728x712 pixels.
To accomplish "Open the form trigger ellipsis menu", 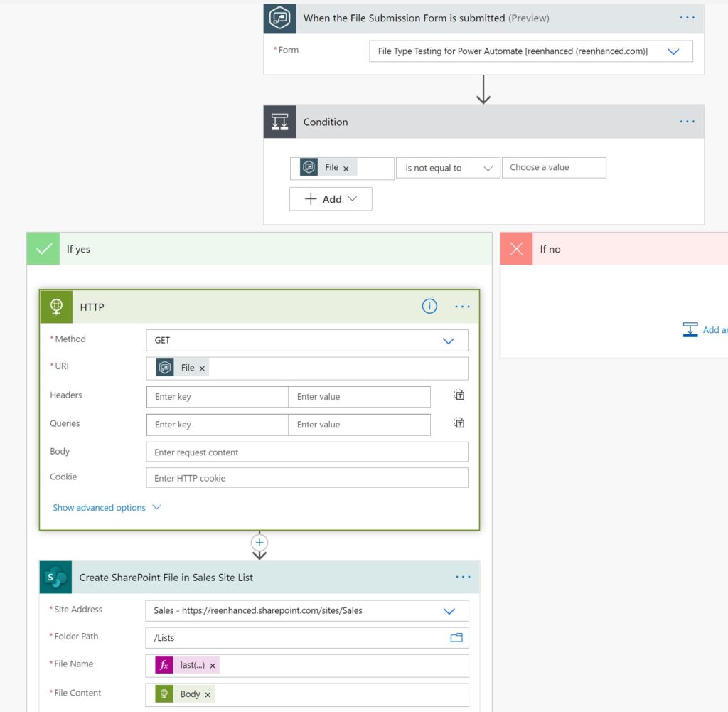I will click(x=687, y=18).
